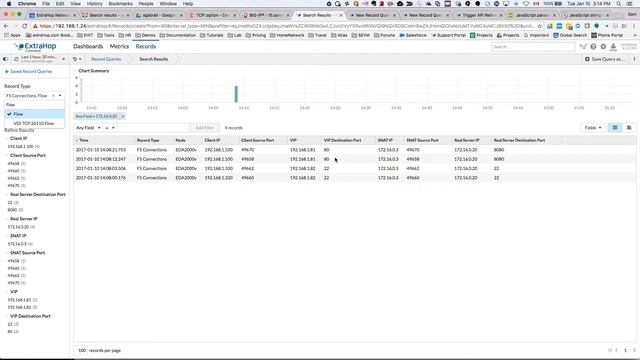The image size is (640, 360).
Task: Filter by VIP 192.168.1.81 in sidebar
Action: pyautogui.click(x=19, y=300)
